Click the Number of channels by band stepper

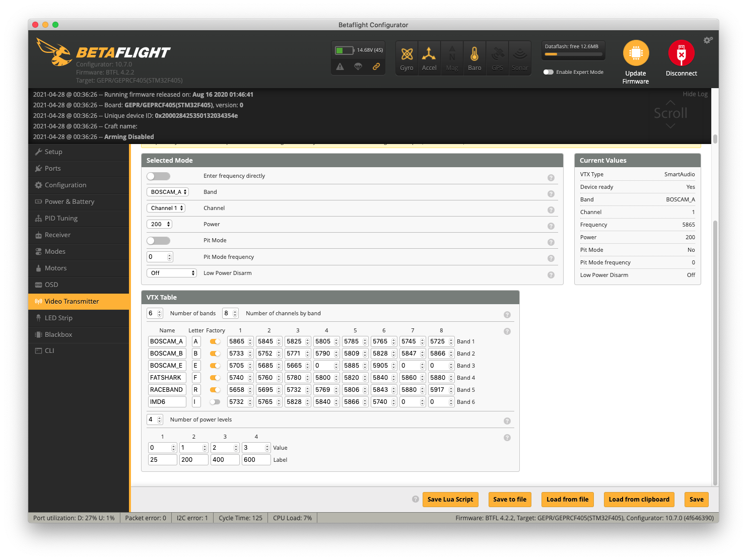click(235, 313)
